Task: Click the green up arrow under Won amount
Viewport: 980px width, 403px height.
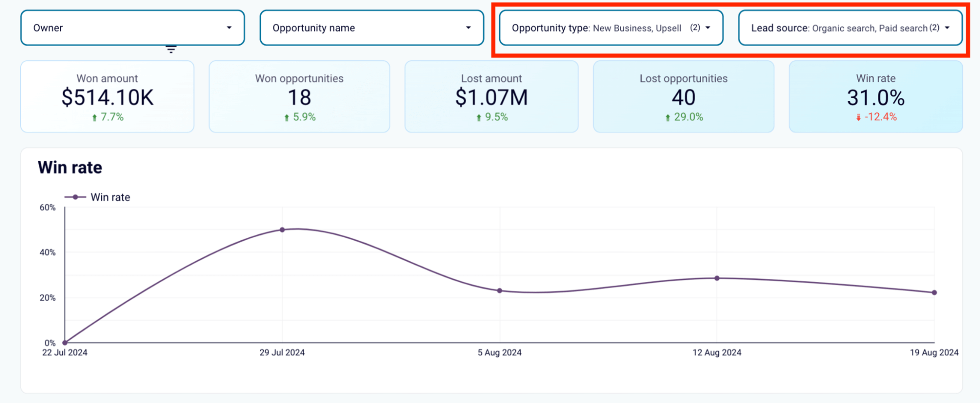Action: [x=94, y=118]
